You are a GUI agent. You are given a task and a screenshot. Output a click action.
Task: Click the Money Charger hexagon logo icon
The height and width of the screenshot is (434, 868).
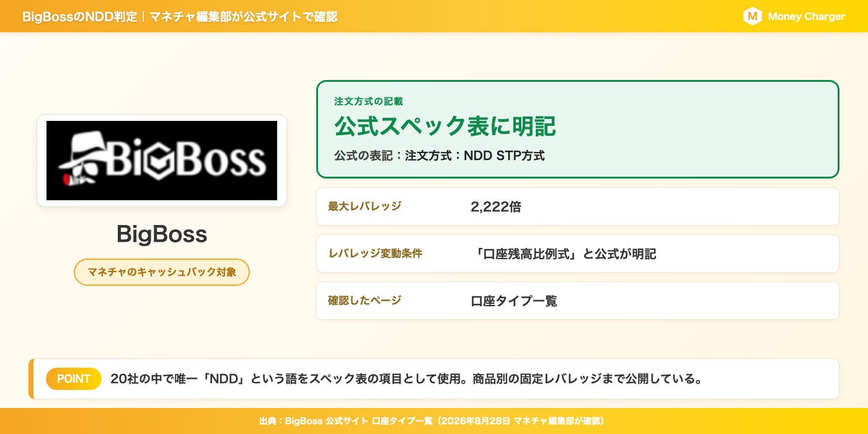[752, 16]
